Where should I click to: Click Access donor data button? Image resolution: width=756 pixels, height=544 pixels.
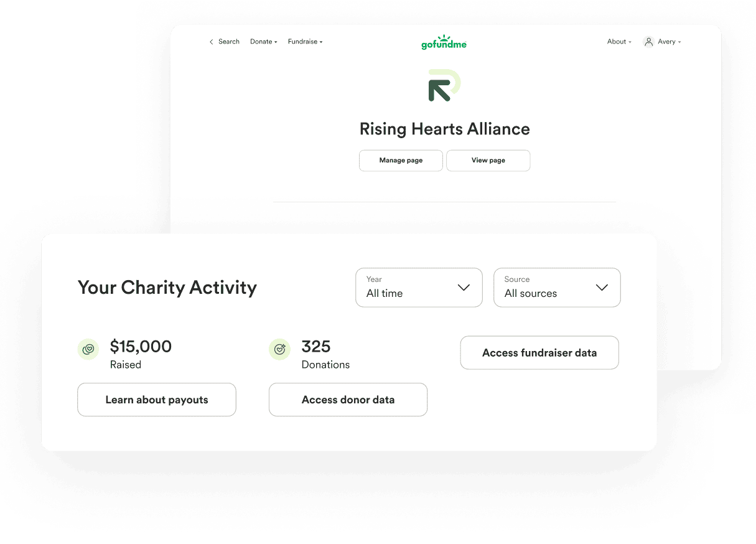coord(348,400)
